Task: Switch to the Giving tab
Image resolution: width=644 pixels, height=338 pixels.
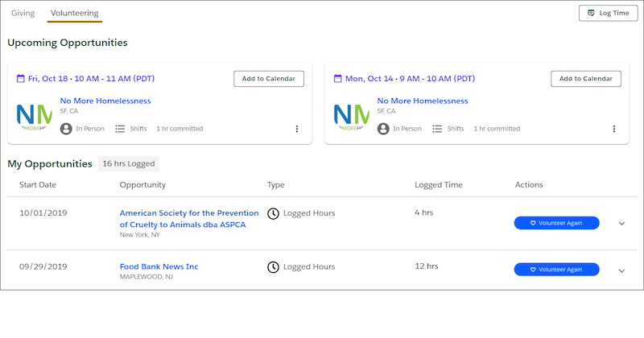Action: [x=23, y=13]
